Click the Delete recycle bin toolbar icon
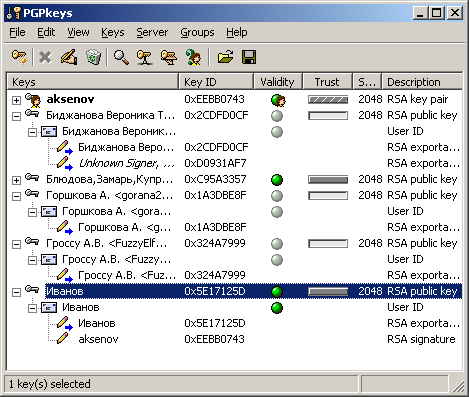Screen dimensions: 469x397 tap(94, 57)
